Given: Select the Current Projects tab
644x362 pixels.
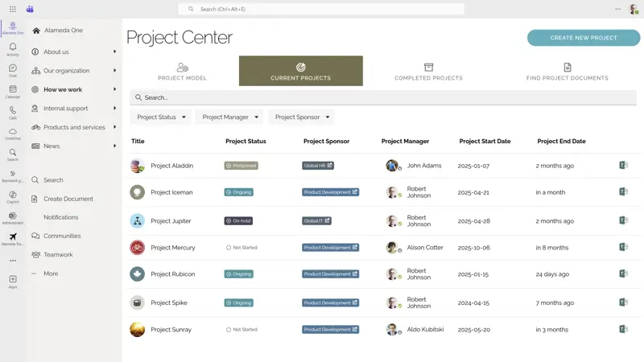Looking at the screenshot, I should pos(300,71).
